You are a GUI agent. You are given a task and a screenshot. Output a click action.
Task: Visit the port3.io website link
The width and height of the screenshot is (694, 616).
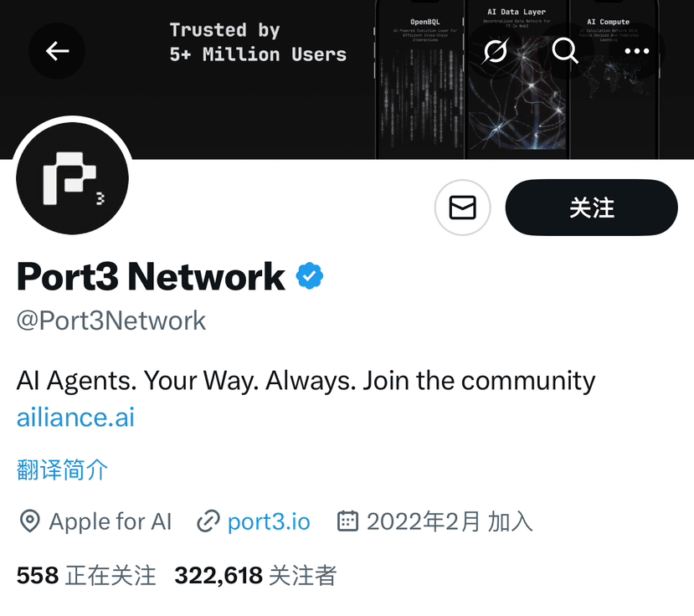point(269,521)
